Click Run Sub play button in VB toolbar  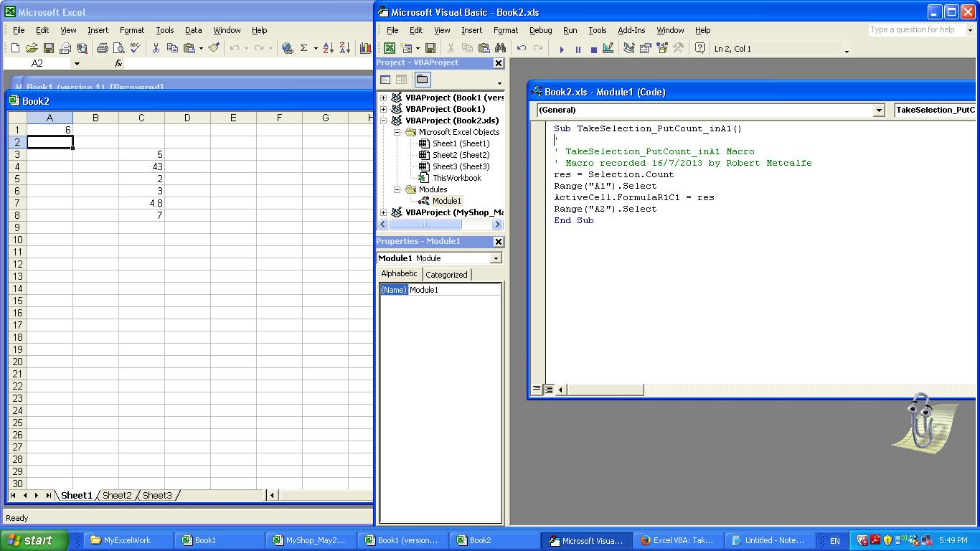(x=561, y=49)
